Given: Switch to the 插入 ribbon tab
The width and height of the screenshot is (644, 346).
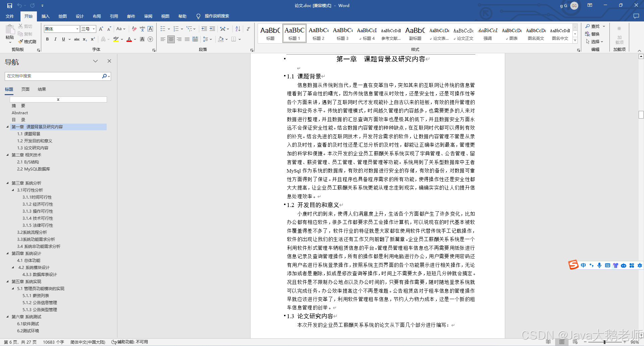Looking at the screenshot, I should coord(45,16).
